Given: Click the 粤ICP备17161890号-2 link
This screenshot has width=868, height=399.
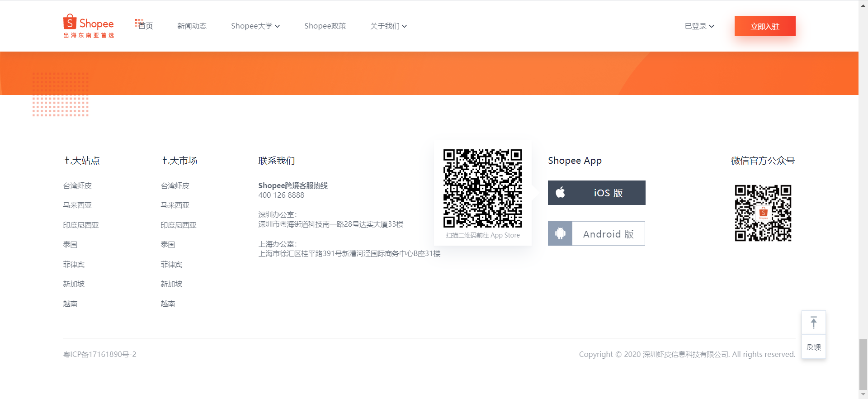Looking at the screenshot, I should point(99,355).
